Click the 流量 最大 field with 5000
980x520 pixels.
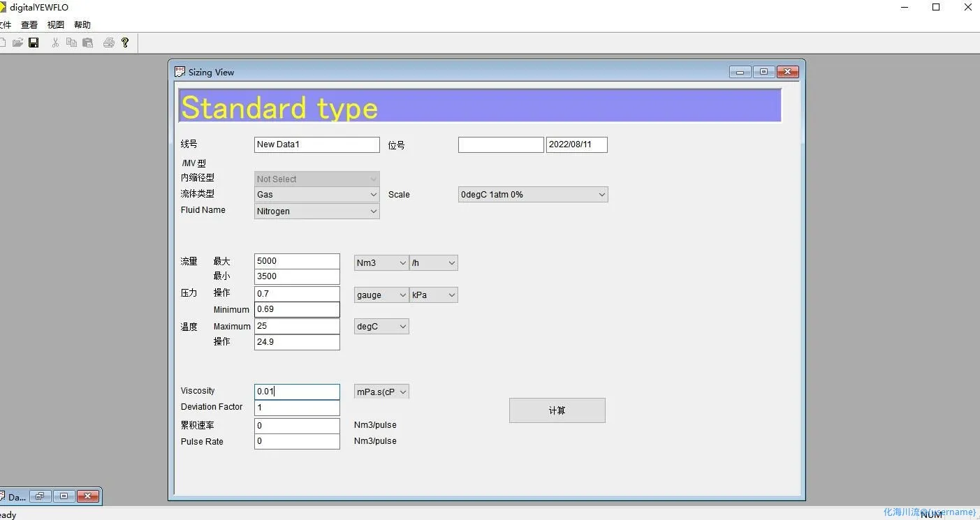[297, 261]
